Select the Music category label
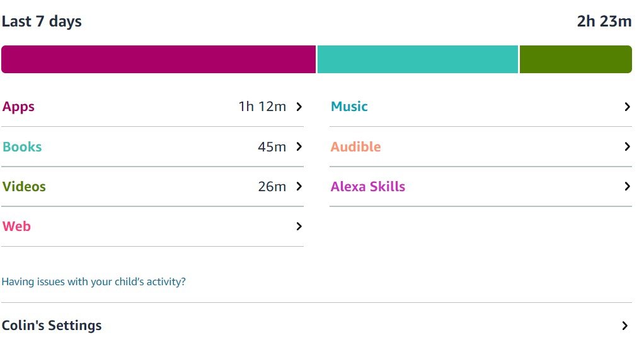Screen dimensions: 644x342 [349, 107]
